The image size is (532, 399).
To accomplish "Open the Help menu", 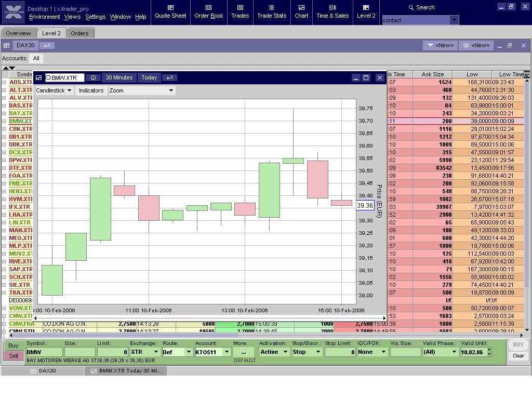I will [x=140, y=17].
